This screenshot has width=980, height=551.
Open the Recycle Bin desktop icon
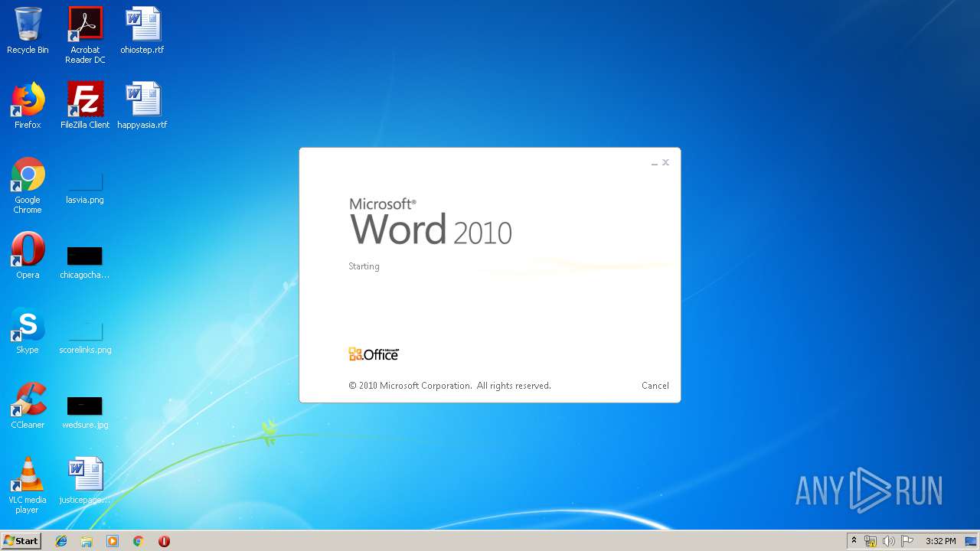click(x=28, y=31)
